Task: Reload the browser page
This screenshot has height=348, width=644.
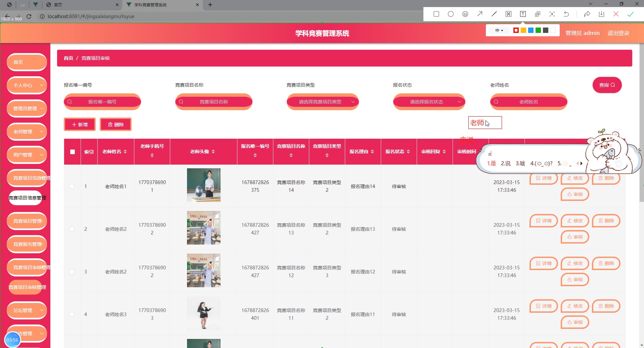Action: 29,16
